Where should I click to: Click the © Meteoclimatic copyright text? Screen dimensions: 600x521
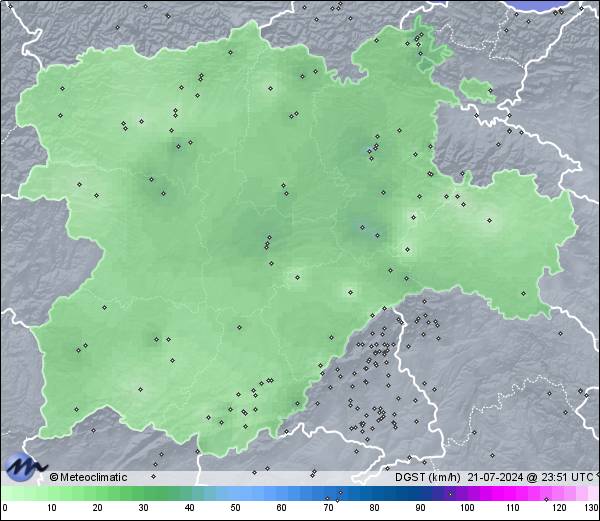89,477
